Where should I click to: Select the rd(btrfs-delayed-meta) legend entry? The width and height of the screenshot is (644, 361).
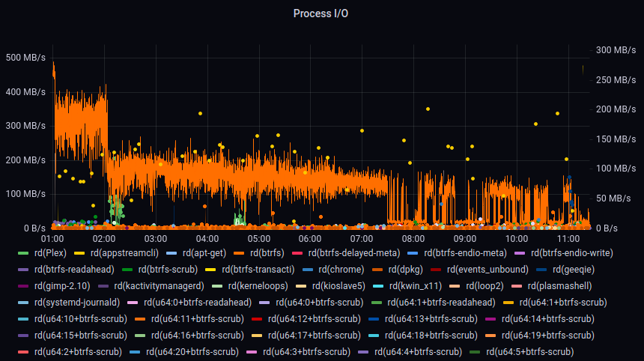click(353, 252)
